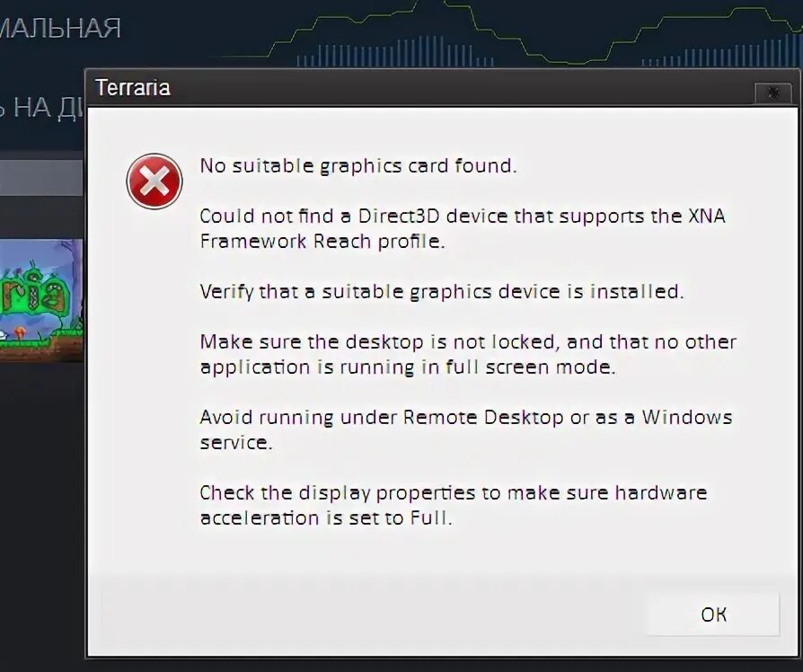
Task: Select the Terraria game artwork thumbnail
Action: point(41,300)
